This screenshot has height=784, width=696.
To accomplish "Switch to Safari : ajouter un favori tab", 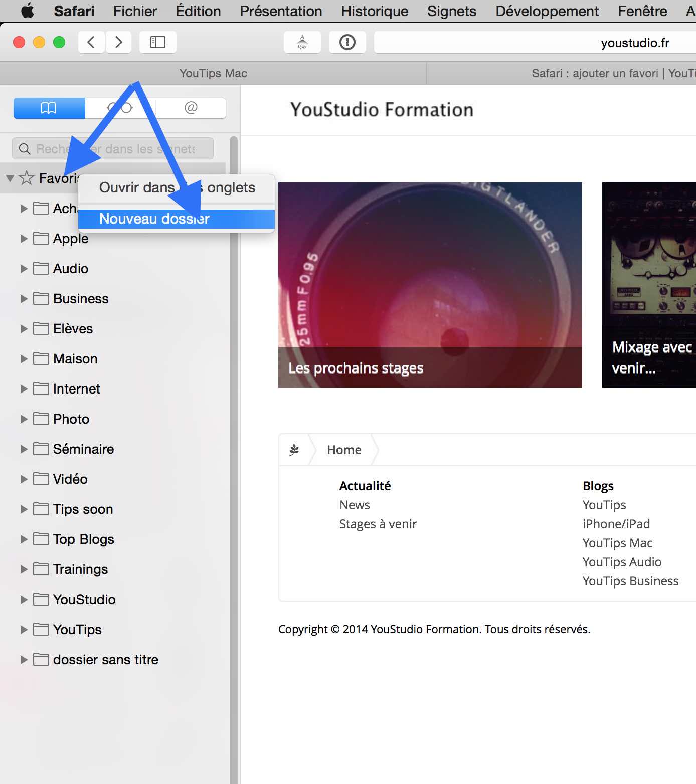I will coord(562,73).
